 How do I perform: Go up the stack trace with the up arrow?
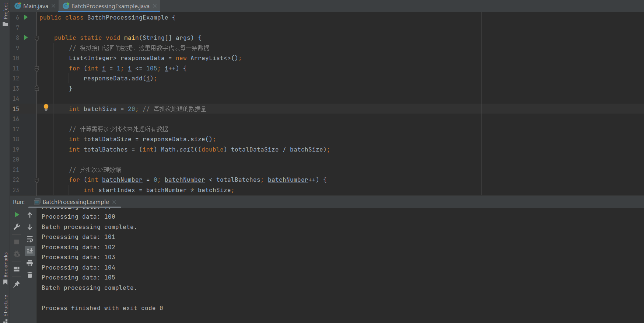coord(30,215)
